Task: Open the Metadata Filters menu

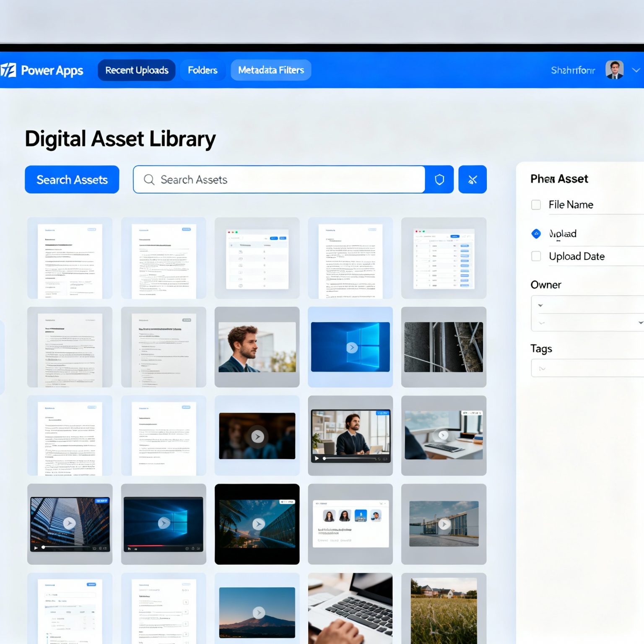Action: click(x=270, y=70)
